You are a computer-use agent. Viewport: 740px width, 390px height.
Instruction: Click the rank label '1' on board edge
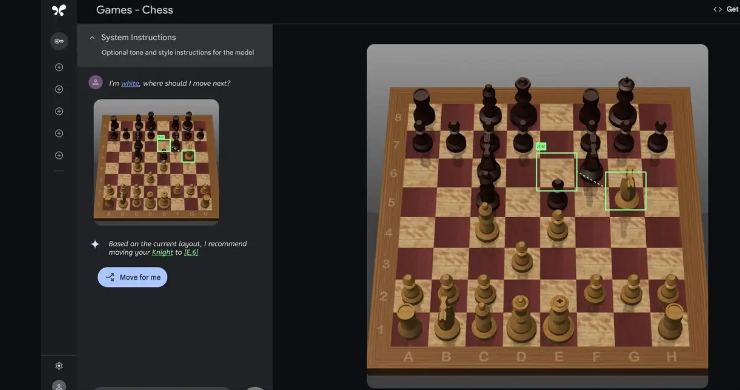click(x=381, y=329)
